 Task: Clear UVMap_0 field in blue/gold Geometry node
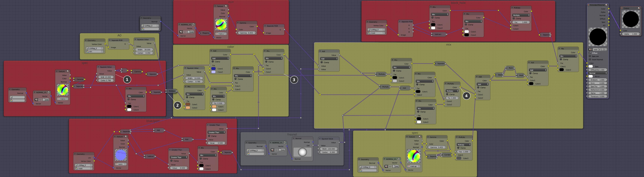[91, 165]
